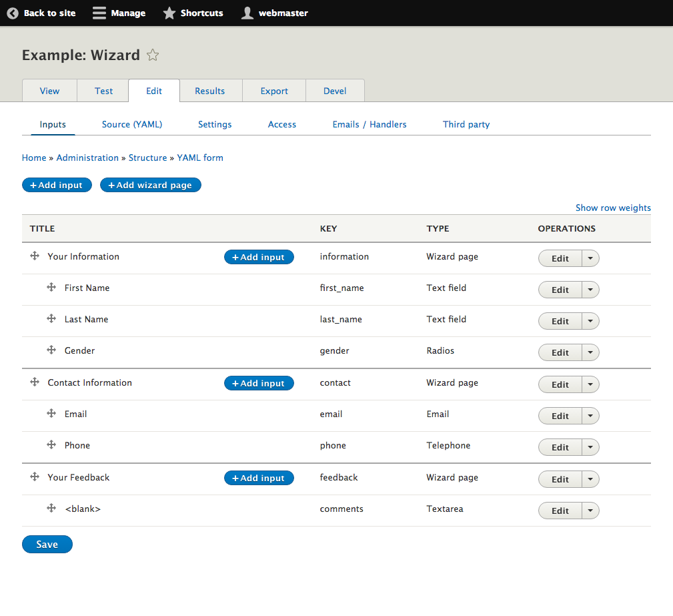Open the Devel tab
The width and height of the screenshot is (673, 616).
tap(335, 91)
